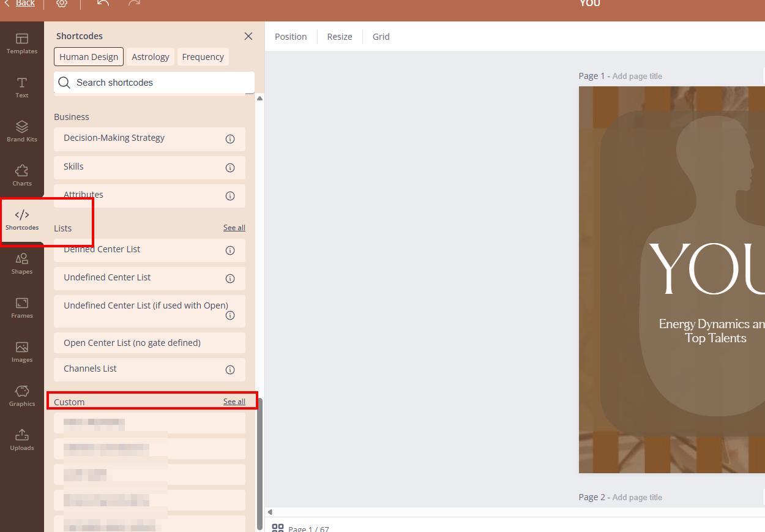The width and height of the screenshot is (765, 532).
Task: Open the Images panel
Action: pyautogui.click(x=22, y=352)
